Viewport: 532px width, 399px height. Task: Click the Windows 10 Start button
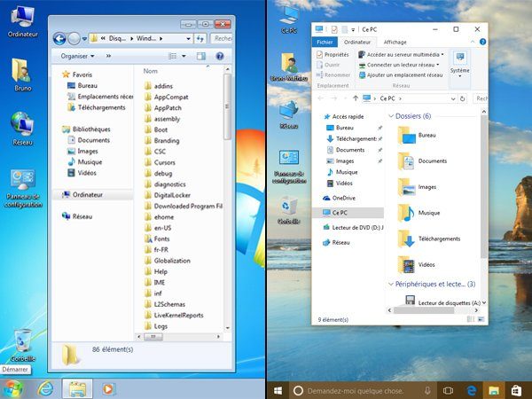click(x=278, y=390)
